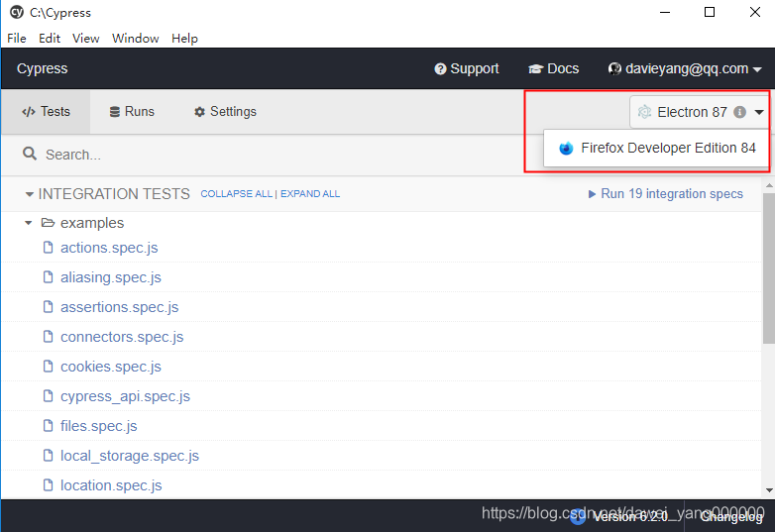The height and width of the screenshot is (532, 775).
Task: Open the Changelog link in footer
Action: coord(731,517)
